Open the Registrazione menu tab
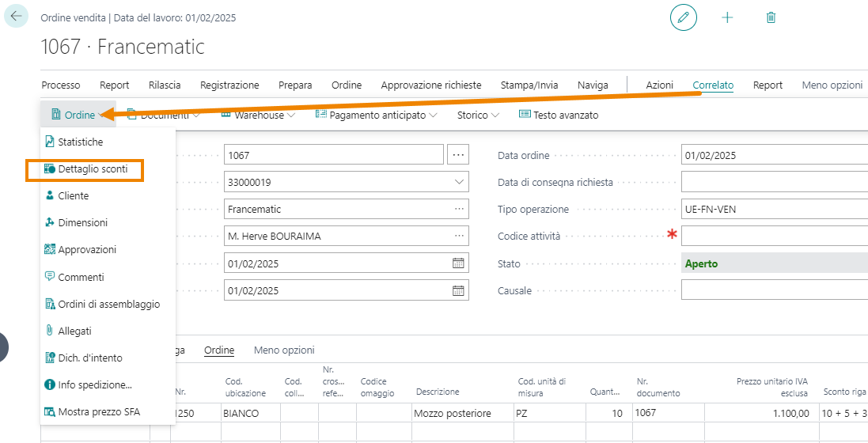 (x=229, y=85)
